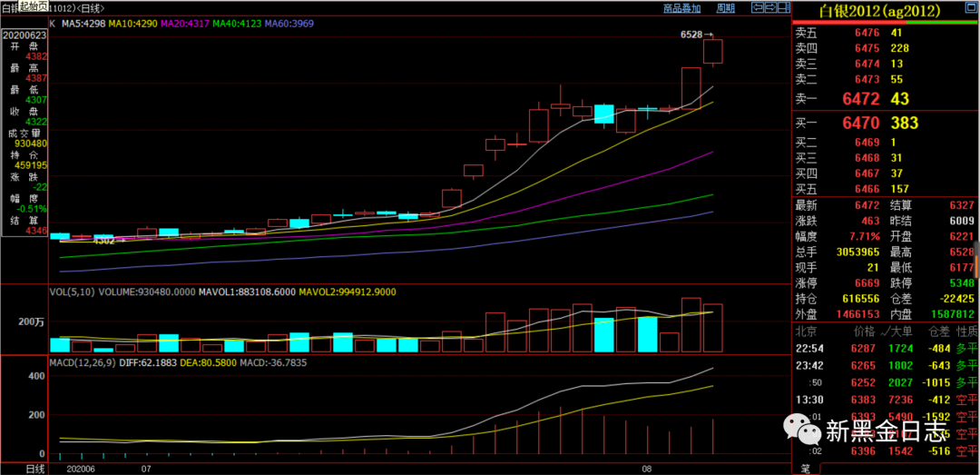
Task: Open the 周期 period link
Action: point(726,8)
